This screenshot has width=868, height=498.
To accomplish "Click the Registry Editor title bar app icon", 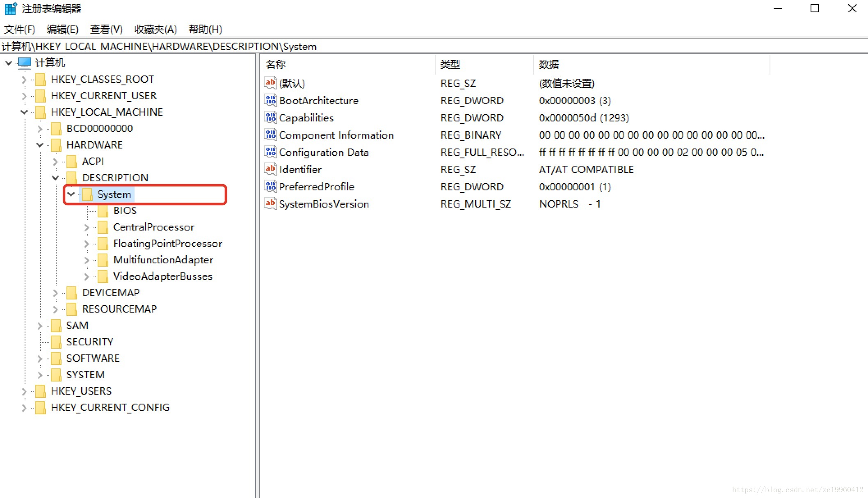I will coord(10,8).
